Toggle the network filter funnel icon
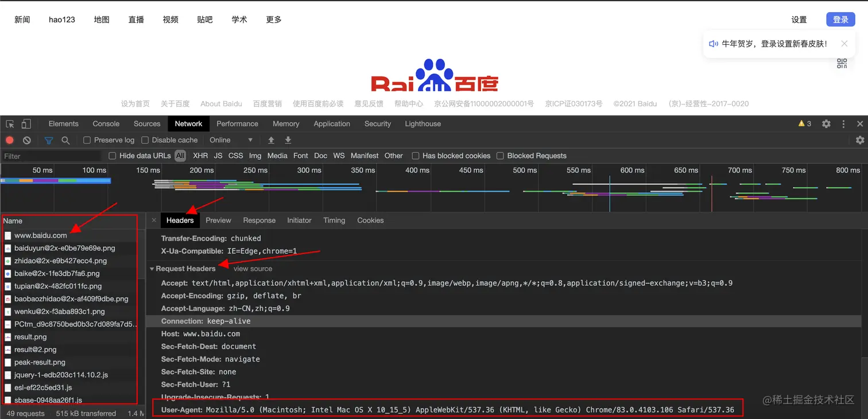Image resolution: width=868 pixels, height=419 pixels. click(49, 140)
